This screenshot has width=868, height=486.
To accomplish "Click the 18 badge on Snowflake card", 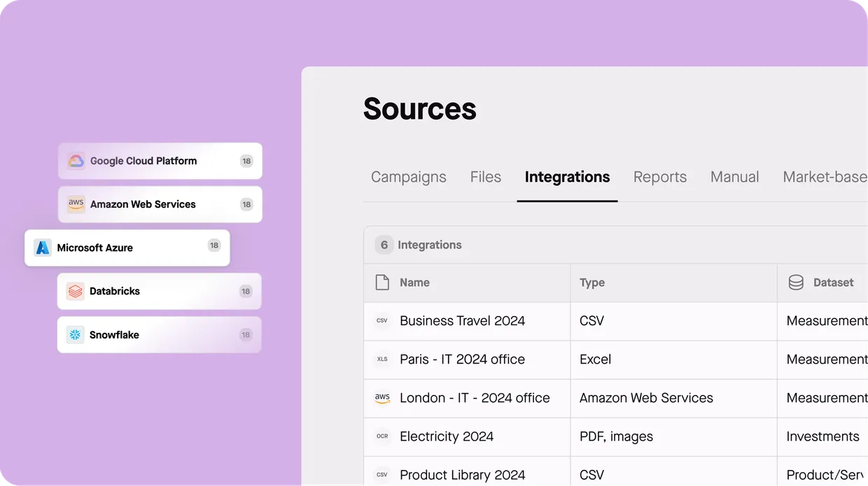I will tap(246, 335).
